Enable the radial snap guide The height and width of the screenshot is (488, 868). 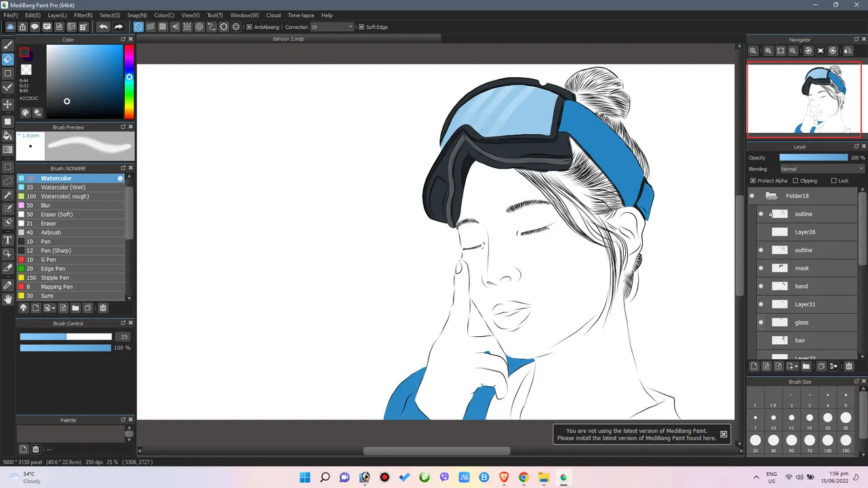coord(187,27)
